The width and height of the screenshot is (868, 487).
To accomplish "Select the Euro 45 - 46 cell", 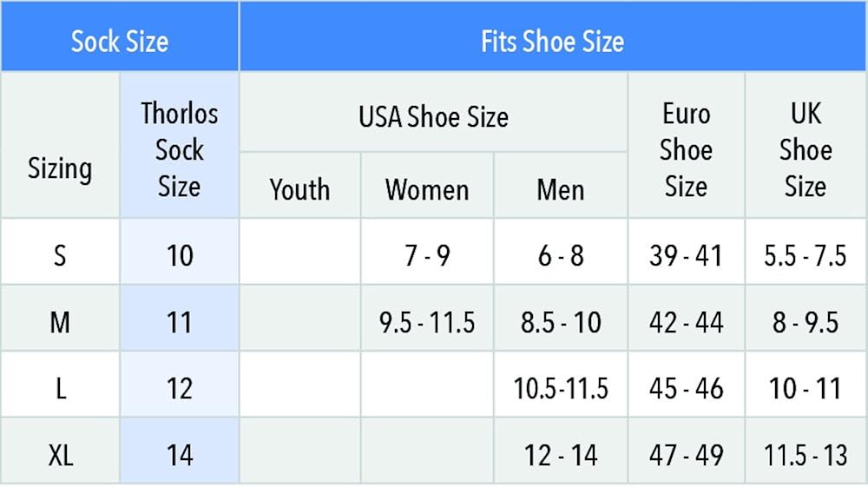I will click(x=686, y=388).
